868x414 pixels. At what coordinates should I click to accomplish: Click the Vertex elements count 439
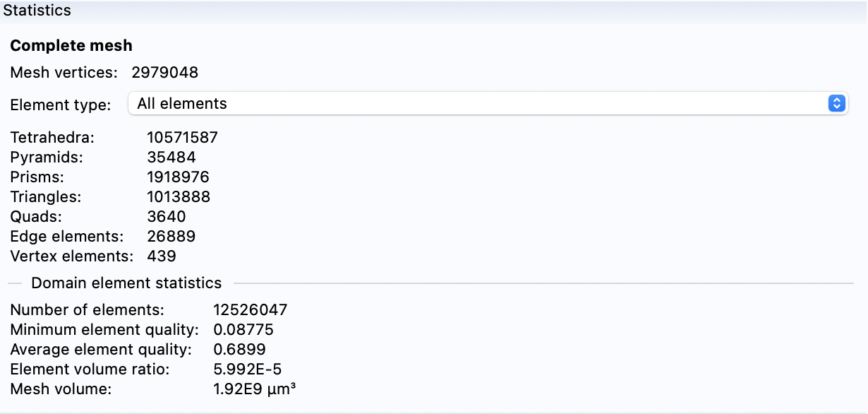(x=162, y=256)
